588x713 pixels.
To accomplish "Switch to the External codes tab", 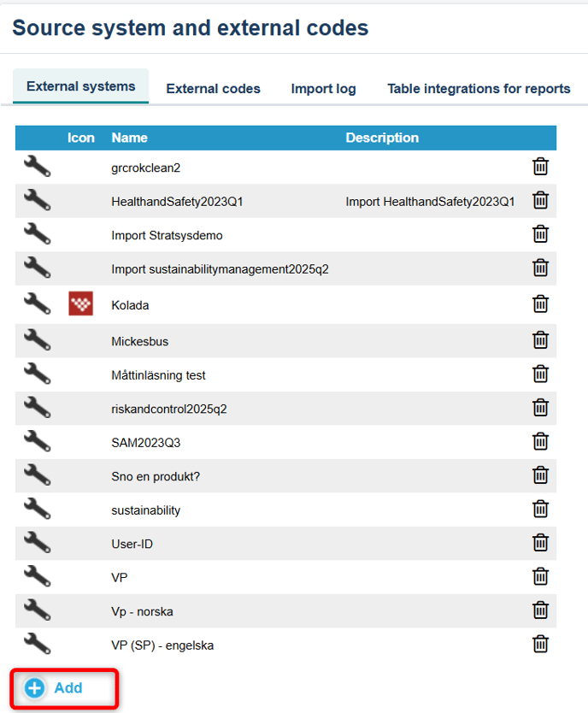I will click(213, 88).
